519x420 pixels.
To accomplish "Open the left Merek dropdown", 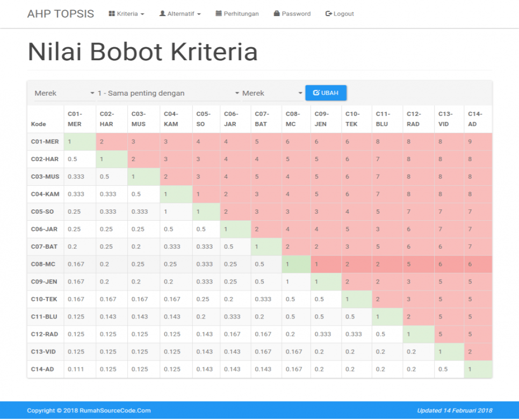I will [63, 92].
